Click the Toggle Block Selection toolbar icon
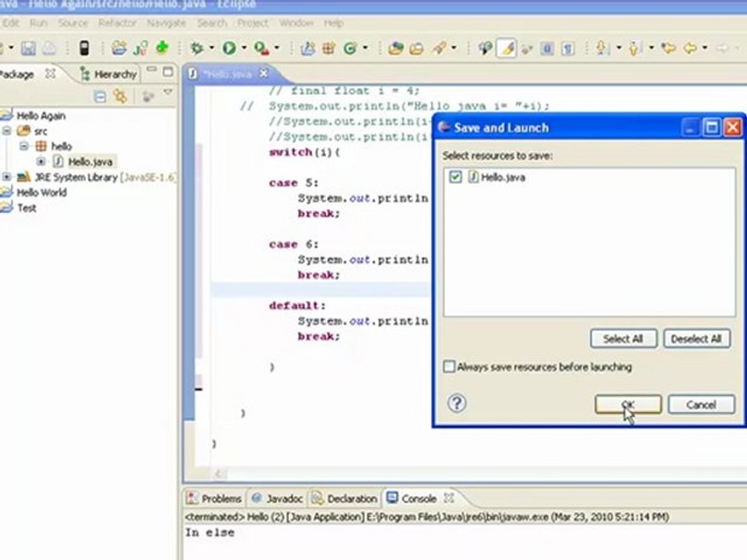This screenshot has width=747, height=560. coord(547,48)
